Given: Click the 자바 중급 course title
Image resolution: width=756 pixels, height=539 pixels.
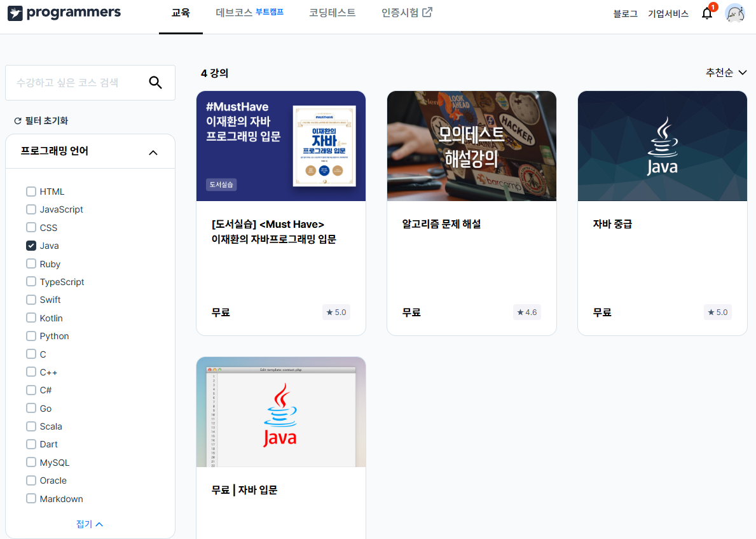Looking at the screenshot, I should pyautogui.click(x=612, y=224).
